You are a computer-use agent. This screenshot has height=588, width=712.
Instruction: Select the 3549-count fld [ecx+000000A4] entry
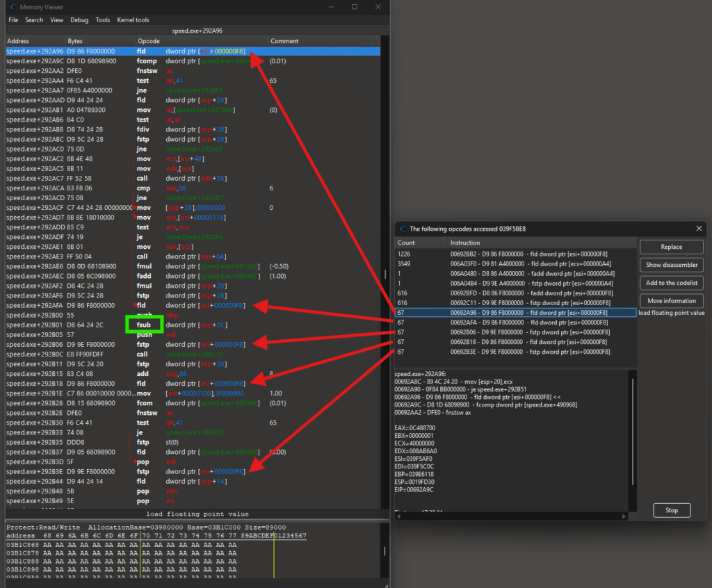point(515,264)
